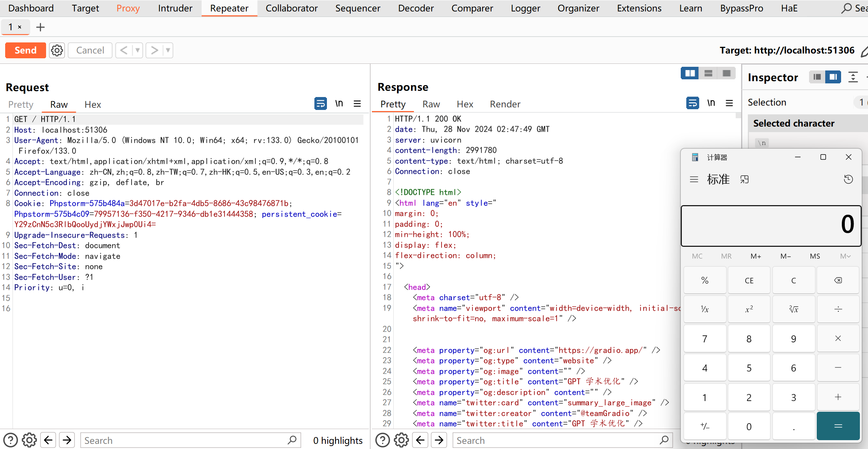Add a new Repeater tab with plus icon

point(40,27)
